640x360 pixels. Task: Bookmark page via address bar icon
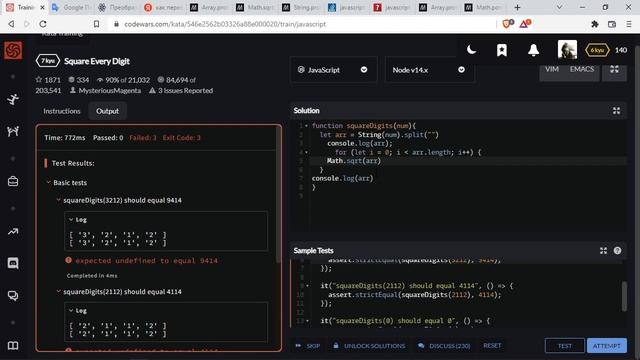(96, 24)
